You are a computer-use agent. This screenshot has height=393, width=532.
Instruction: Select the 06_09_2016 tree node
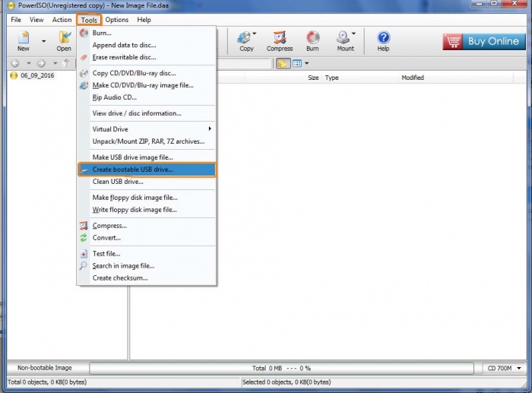[36, 76]
